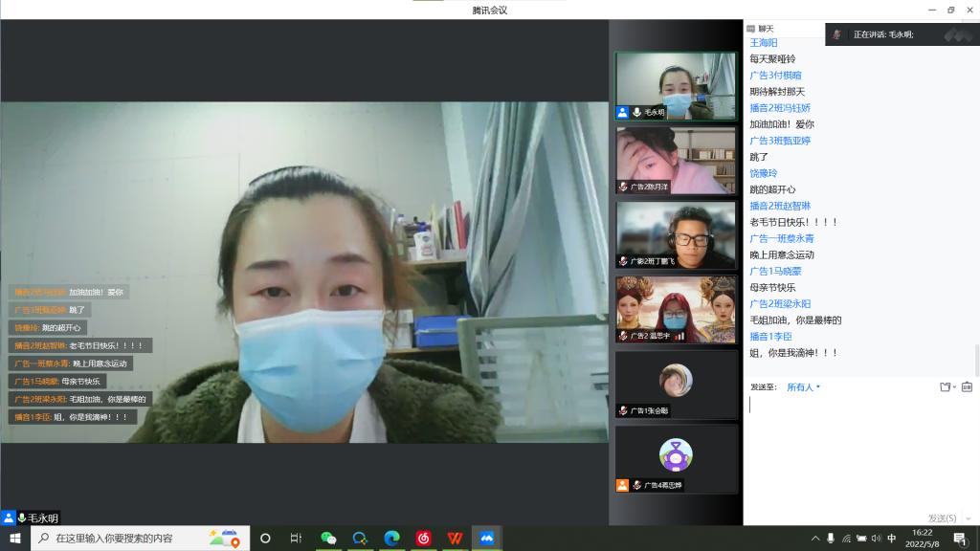Image resolution: width=980 pixels, height=551 pixels.
Task: Click the network icon in system tray
Action: point(846,539)
